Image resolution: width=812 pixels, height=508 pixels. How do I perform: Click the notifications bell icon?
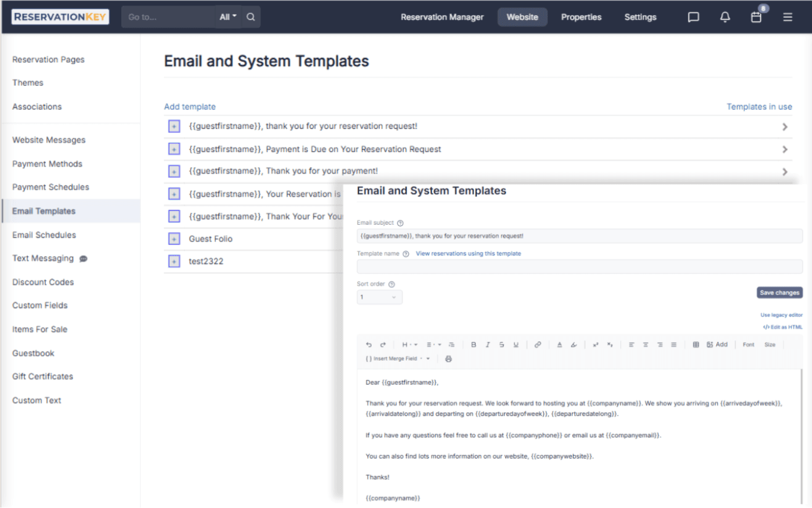click(x=725, y=17)
